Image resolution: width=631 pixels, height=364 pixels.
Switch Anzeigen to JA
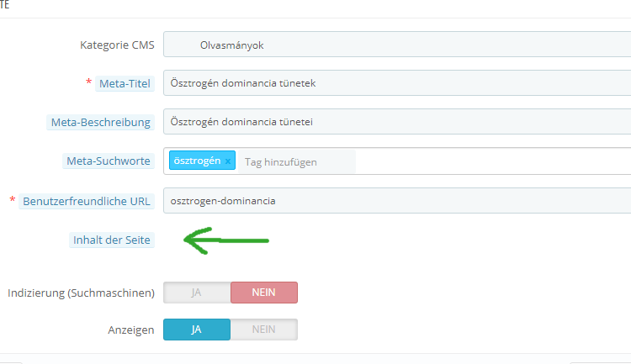click(196, 330)
